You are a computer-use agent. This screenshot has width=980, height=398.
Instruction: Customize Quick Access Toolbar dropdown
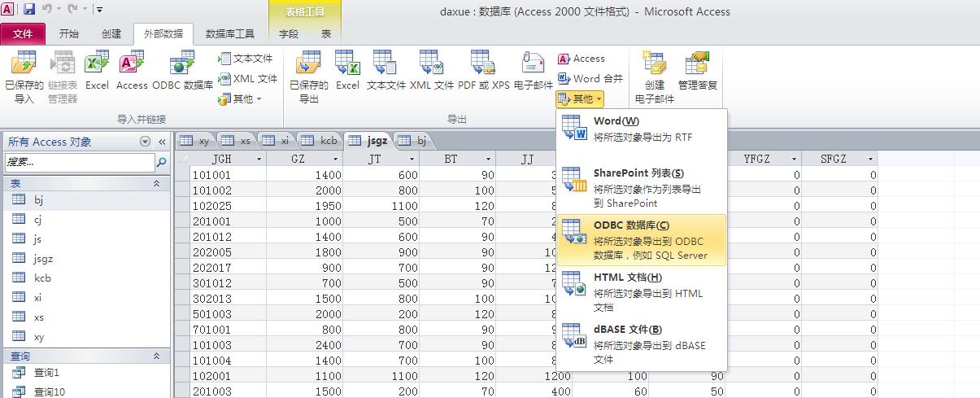click(x=99, y=10)
